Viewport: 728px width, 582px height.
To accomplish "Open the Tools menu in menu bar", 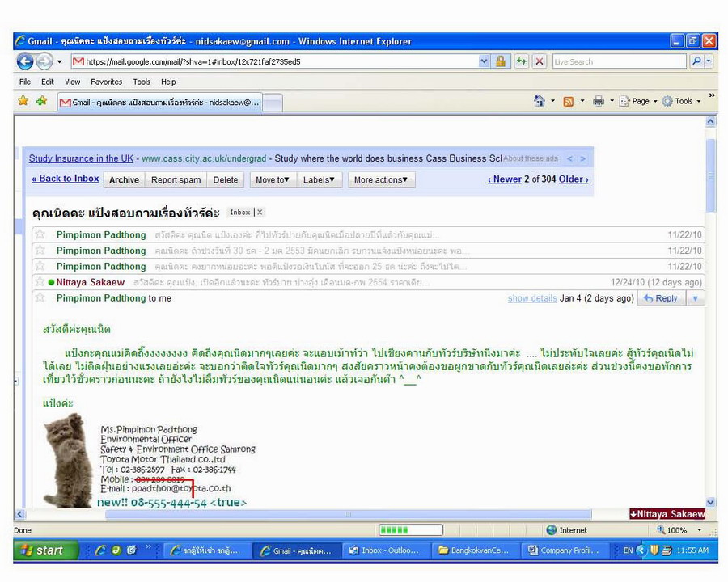I will click(142, 82).
